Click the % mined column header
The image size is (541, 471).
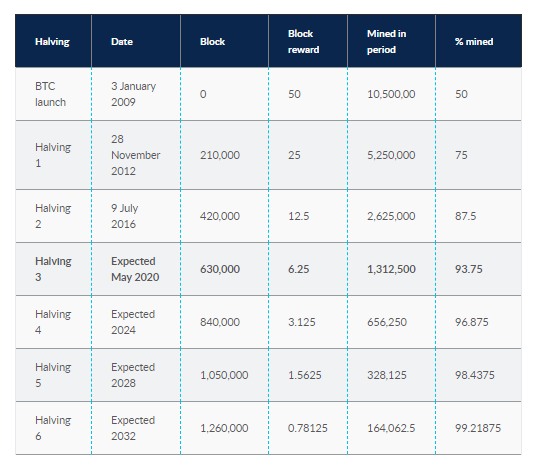tap(474, 42)
